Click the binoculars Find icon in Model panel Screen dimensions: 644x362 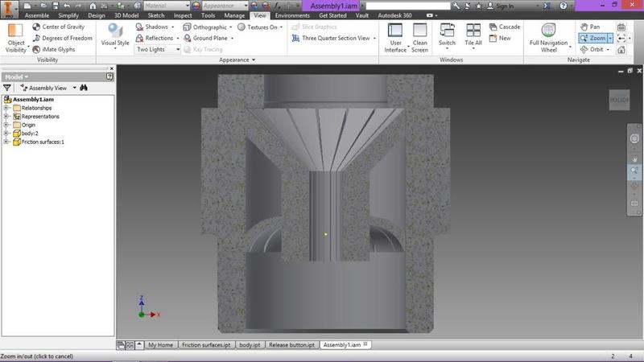[x=84, y=88]
